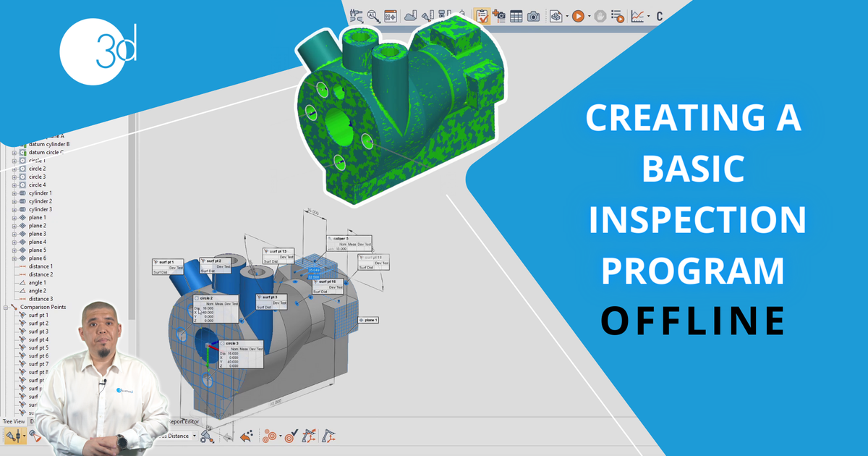Select the first robot arm axes icon
This screenshot has height=456, width=868.
coord(310,436)
